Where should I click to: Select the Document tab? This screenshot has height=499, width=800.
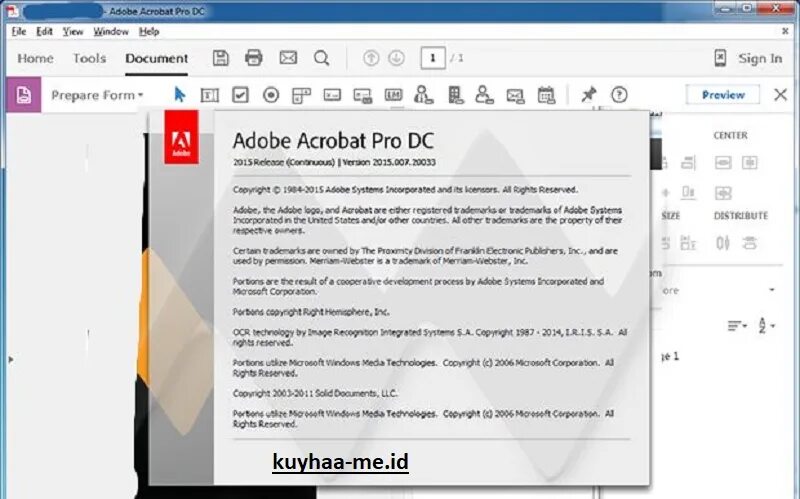[x=157, y=58]
